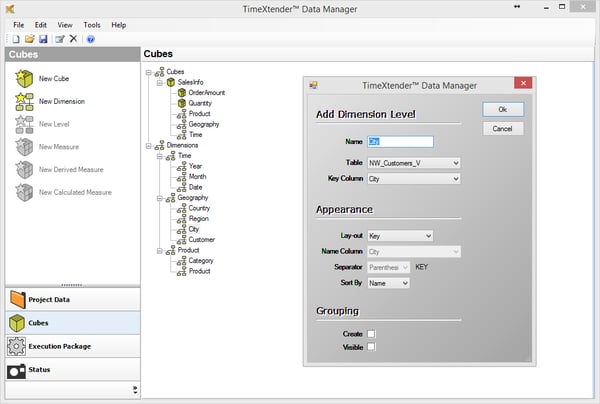
Task: Click the Dimensions node hierarchy icon
Action: click(160, 145)
